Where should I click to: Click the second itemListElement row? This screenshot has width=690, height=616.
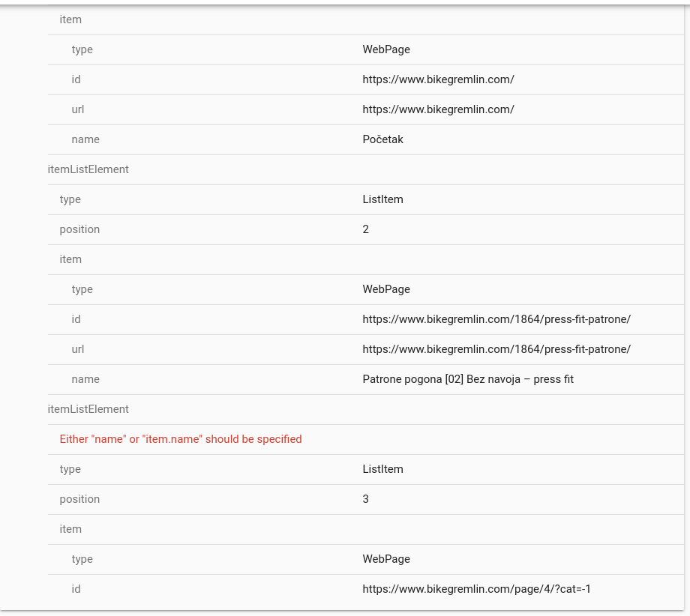pos(366,169)
